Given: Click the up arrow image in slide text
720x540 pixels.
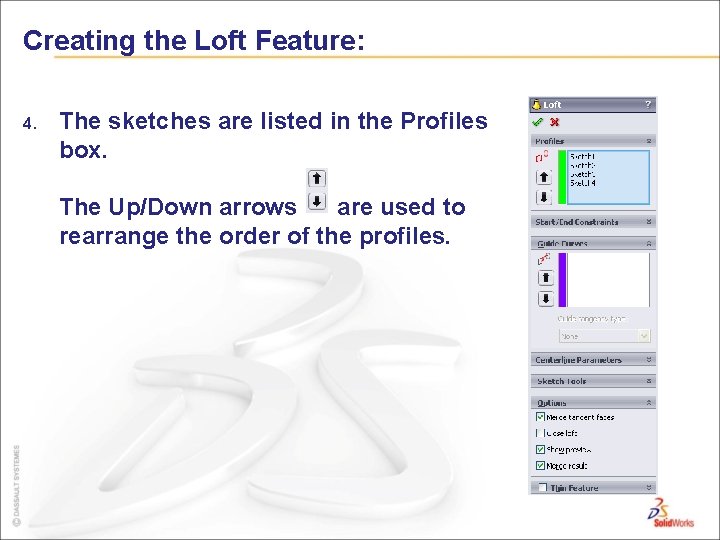Looking at the screenshot, I should 317,178.
